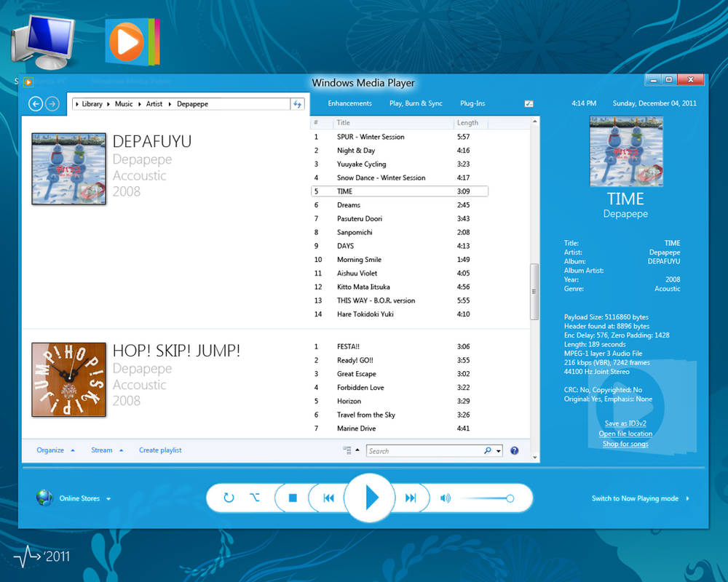Click the DEPAFUYU album cover thumbnail
The height and width of the screenshot is (582, 728).
(x=68, y=169)
